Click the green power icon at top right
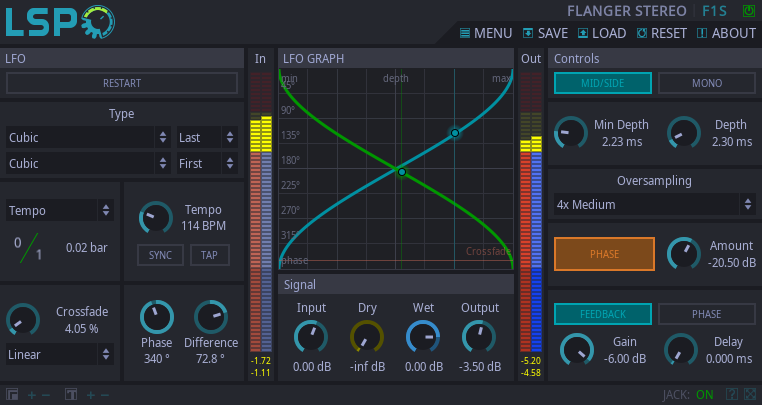 tap(749, 11)
